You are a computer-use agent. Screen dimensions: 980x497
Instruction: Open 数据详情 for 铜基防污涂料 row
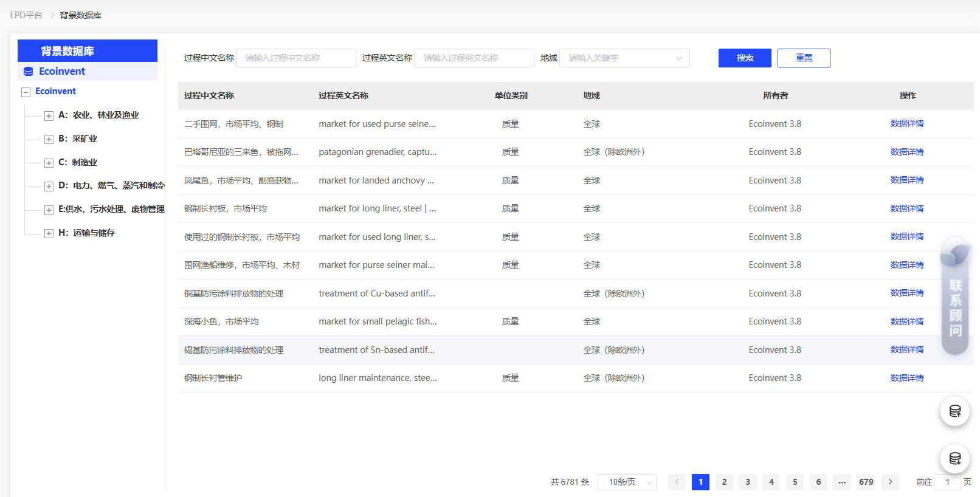[907, 293]
